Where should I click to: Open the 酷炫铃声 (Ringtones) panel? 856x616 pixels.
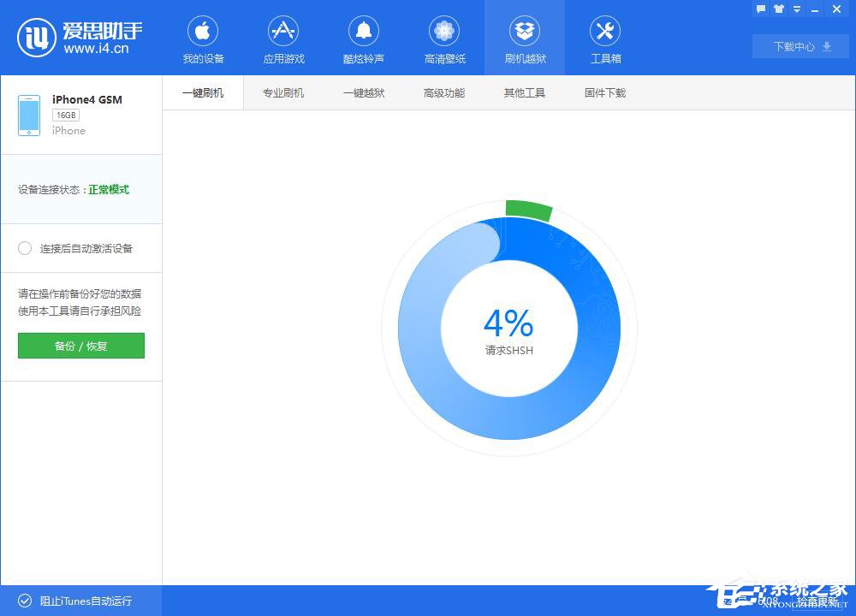tap(364, 38)
